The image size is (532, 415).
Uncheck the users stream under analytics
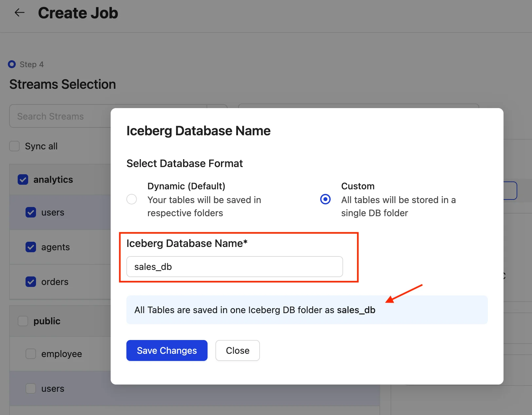[31, 212]
